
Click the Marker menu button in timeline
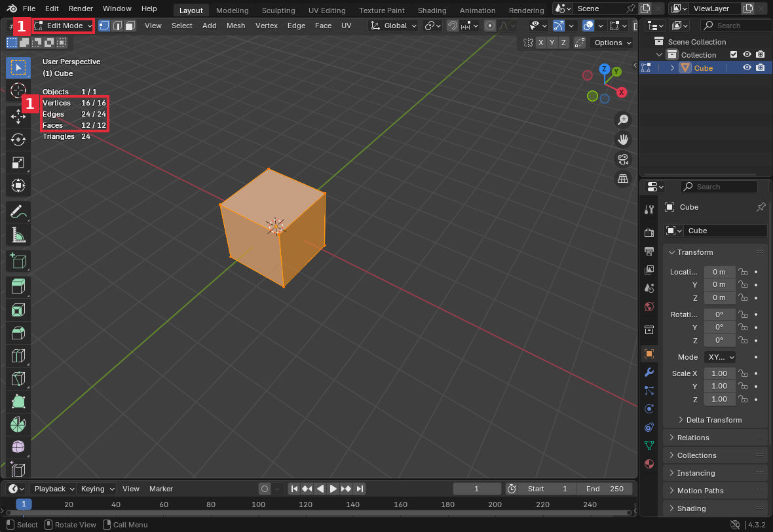coord(161,489)
